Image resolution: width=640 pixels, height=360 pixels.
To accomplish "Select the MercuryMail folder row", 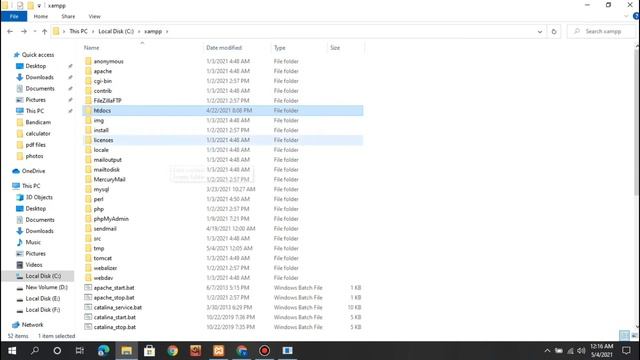I will (x=223, y=179).
